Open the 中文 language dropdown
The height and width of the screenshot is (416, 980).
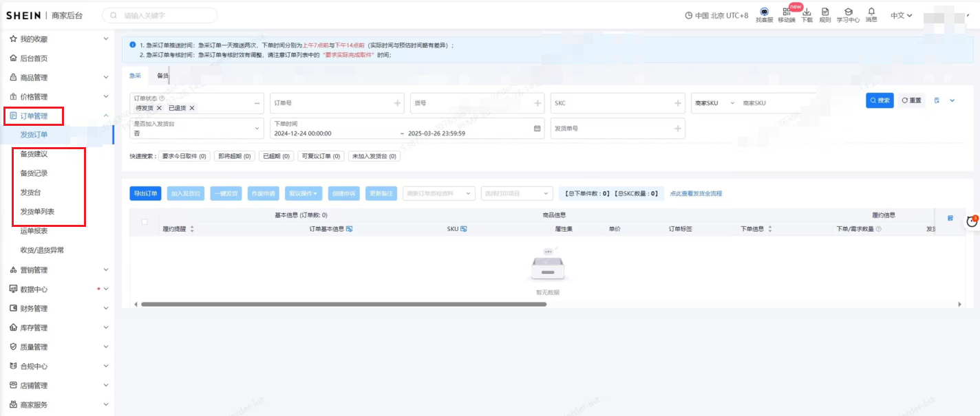tap(901, 15)
